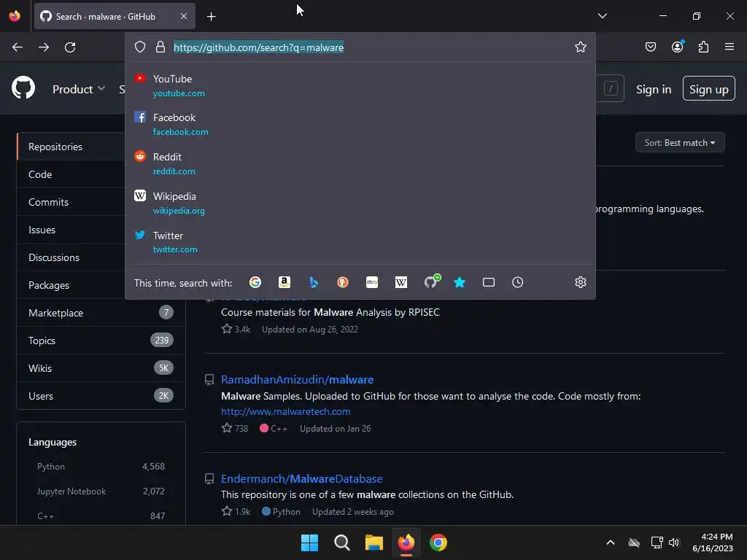
Task: Click Sign up button
Action: coord(709,88)
